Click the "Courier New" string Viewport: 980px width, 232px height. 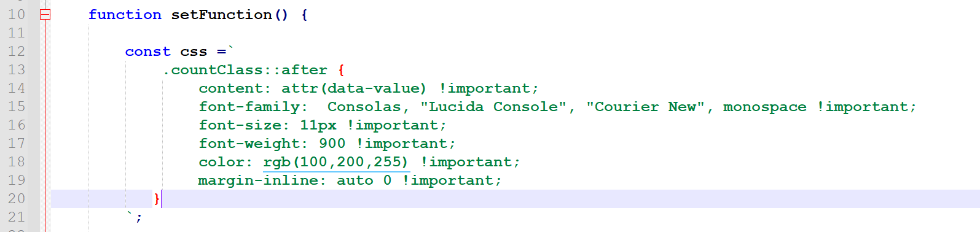click(x=645, y=106)
